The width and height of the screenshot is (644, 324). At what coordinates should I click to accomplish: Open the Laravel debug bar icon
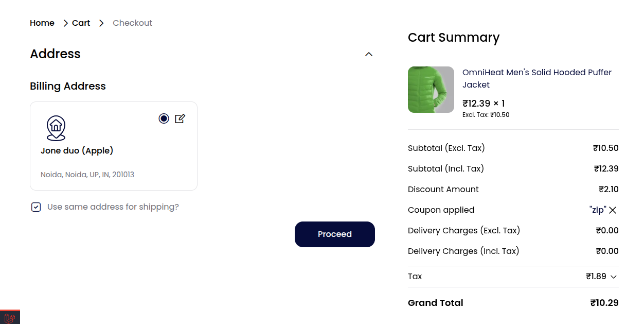[x=10, y=317]
